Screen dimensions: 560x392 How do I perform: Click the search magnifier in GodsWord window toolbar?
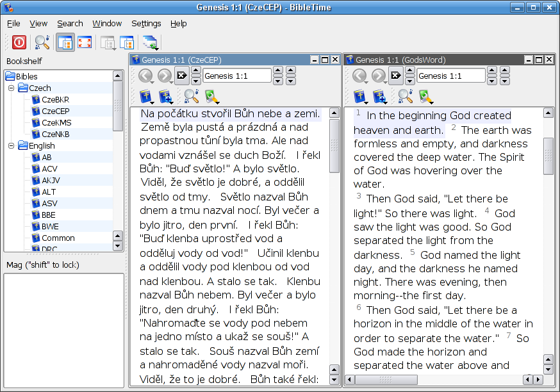(405, 96)
